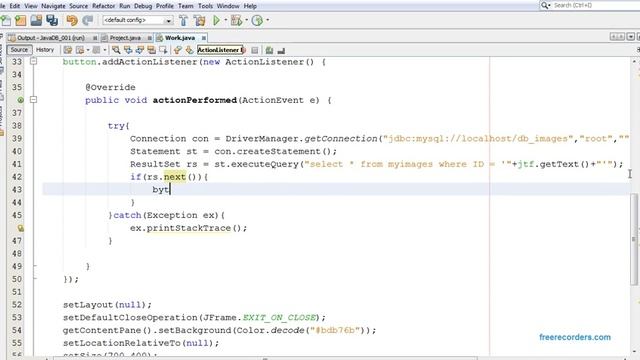Image resolution: width=640 pixels, height=360 pixels.
Task: Open the Edit menu
Action: pos(15,6)
